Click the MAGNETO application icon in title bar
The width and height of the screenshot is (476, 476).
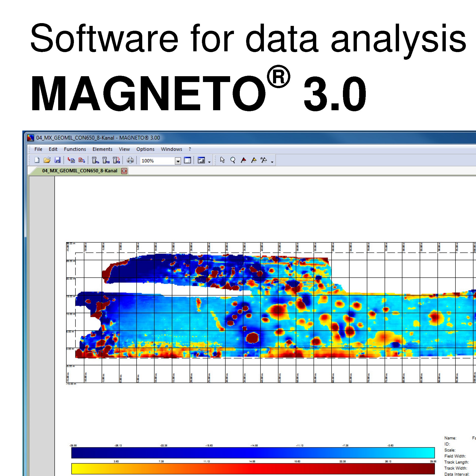coord(31,138)
